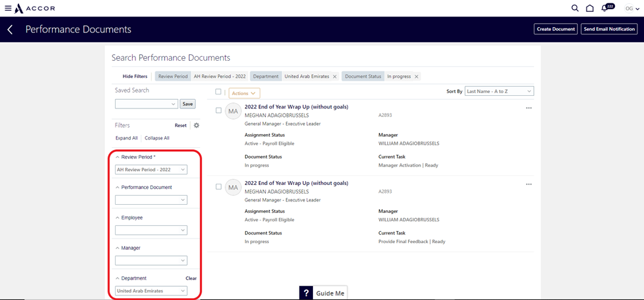Click 'Provide Final Feedback | Ready' text
Viewport: 644px width, 300px height.
pos(411,242)
